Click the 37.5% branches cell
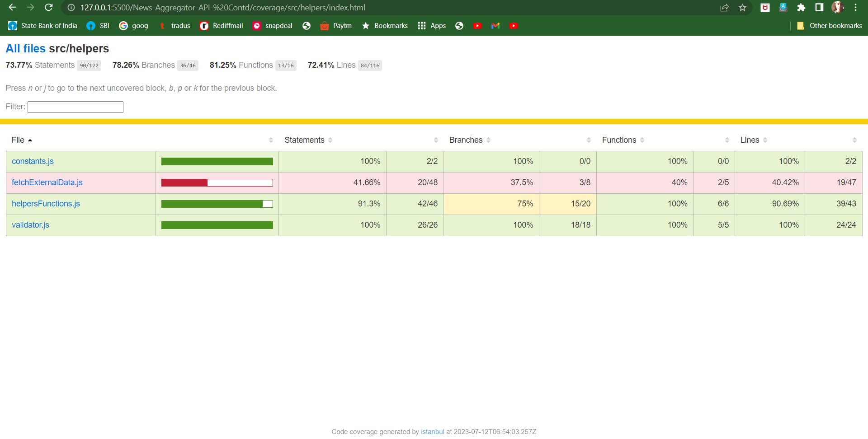The width and height of the screenshot is (868, 439). click(491, 182)
